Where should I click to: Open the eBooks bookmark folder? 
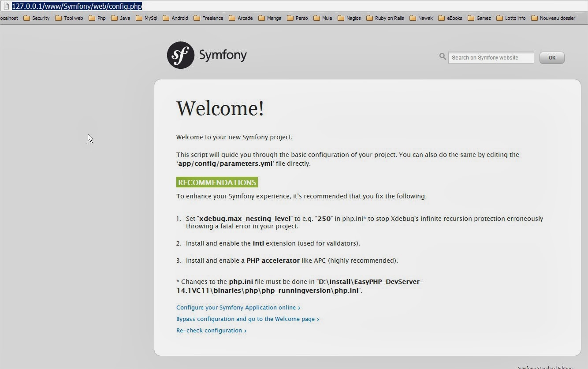[450, 18]
